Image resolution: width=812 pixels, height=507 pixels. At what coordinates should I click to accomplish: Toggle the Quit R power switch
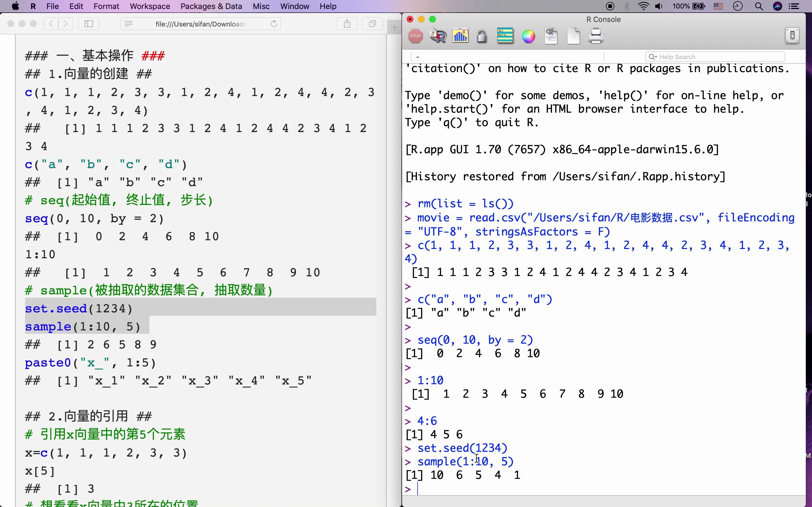pyautogui.click(x=792, y=35)
